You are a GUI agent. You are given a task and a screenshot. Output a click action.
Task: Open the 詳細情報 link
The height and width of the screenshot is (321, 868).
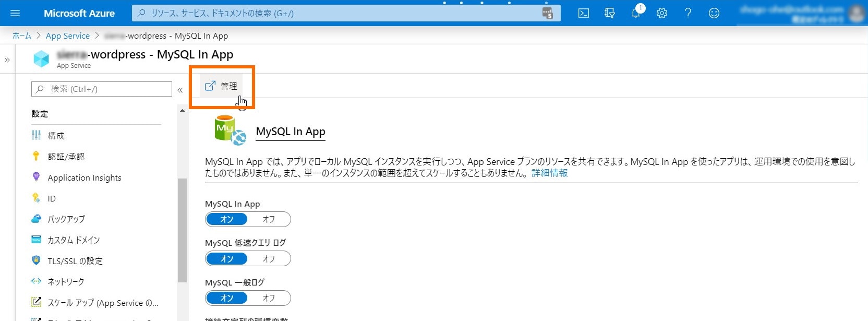pos(550,173)
